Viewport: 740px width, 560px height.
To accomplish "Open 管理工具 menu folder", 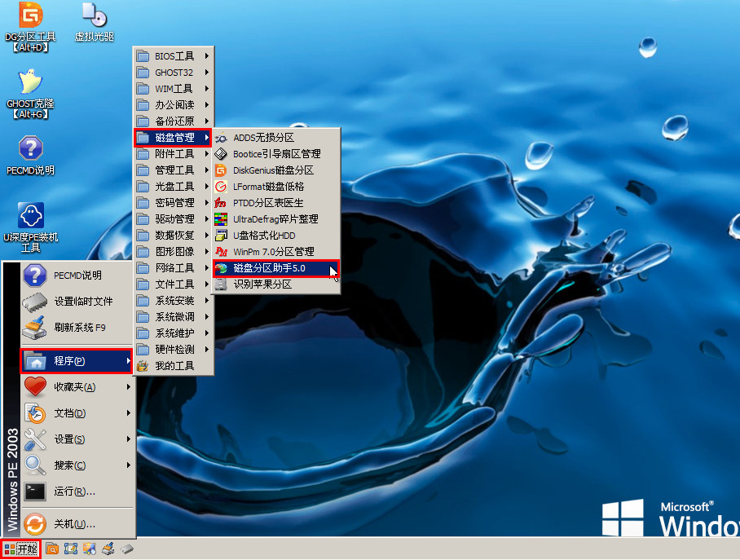I will point(173,170).
